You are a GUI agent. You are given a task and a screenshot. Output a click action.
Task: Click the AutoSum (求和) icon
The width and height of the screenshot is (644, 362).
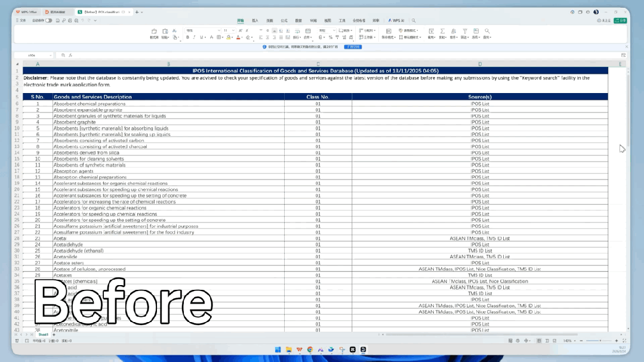click(x=442, y=31)
